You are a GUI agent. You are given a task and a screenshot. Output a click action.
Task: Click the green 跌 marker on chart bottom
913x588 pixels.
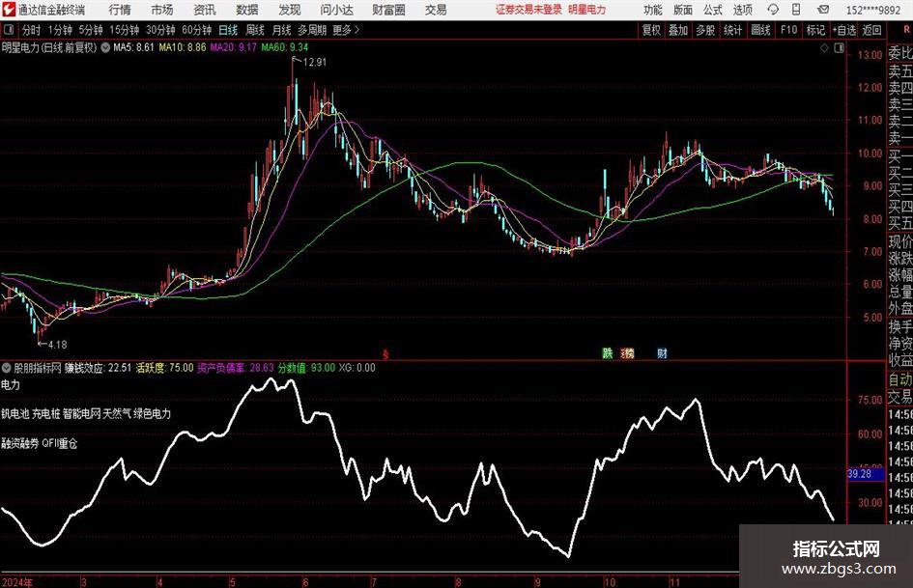coord(608,352)
